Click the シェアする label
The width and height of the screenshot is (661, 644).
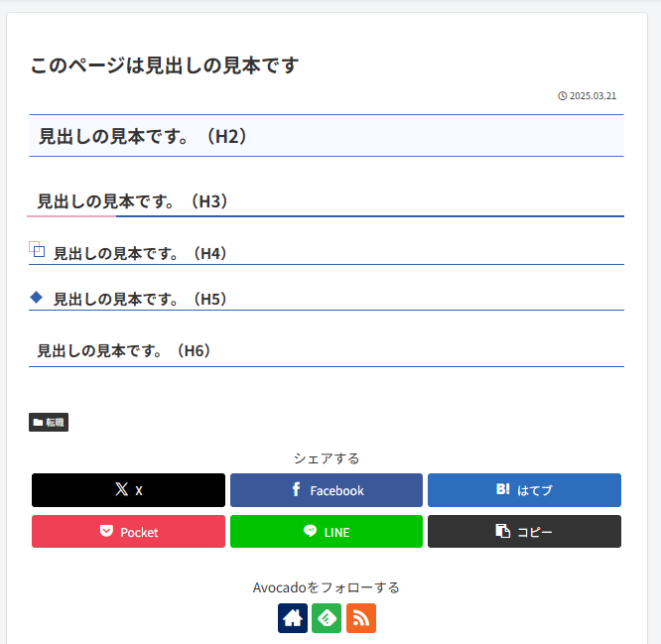[327, 458]
